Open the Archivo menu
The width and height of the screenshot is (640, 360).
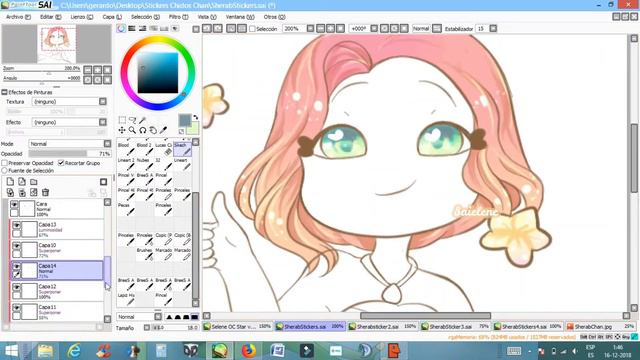[x=18, y=17]
